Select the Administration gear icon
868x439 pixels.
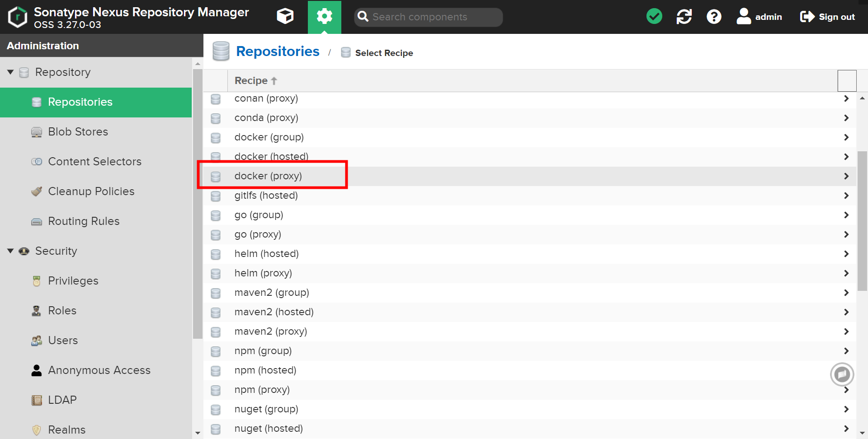[x=324, y=16]
